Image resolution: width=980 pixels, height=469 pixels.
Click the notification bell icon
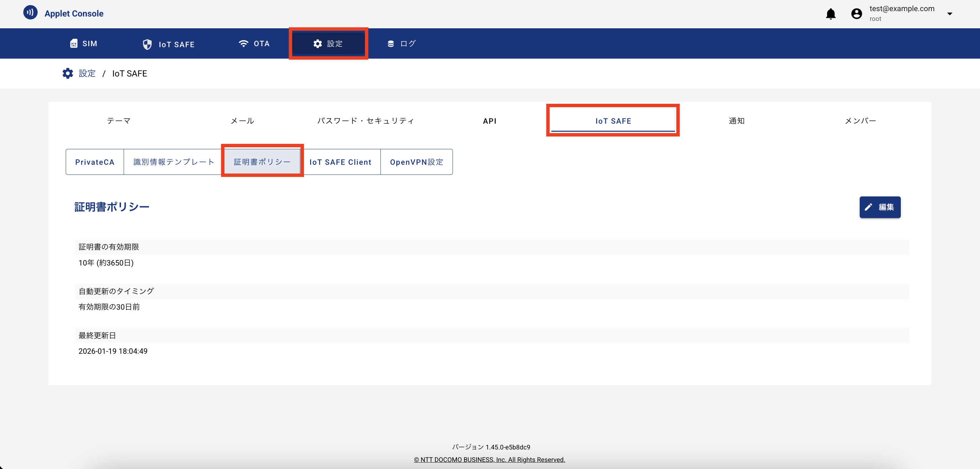pyautogui.click(x=831, y=14)
